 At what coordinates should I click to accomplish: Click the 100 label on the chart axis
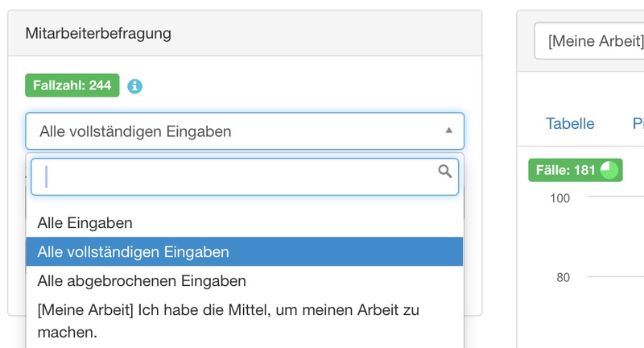[x=560, y=198]
